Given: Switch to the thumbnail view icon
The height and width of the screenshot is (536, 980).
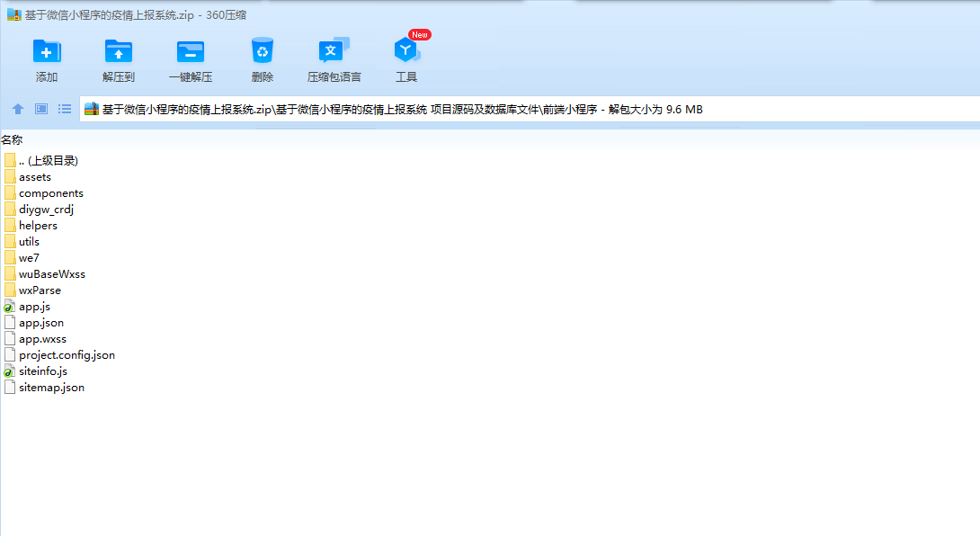Looking at the screenshot, I should (x=41, y=109).
